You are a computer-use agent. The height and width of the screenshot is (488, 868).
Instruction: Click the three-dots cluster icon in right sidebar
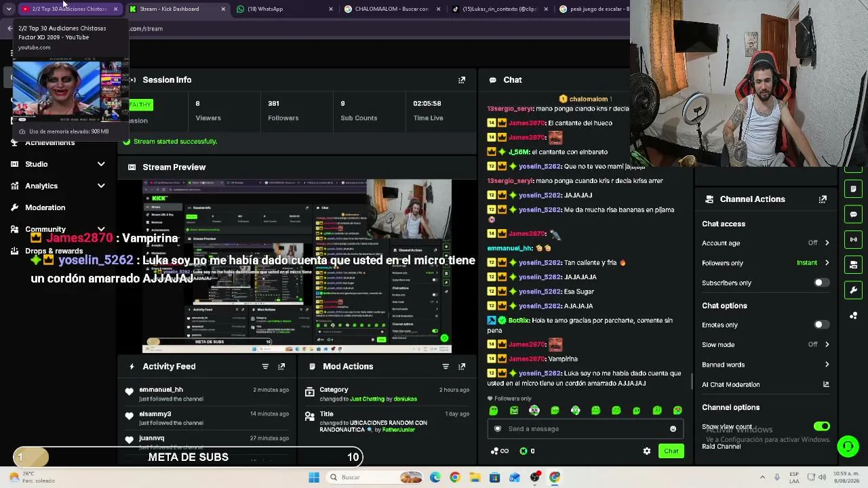click(x=853, y=315)
